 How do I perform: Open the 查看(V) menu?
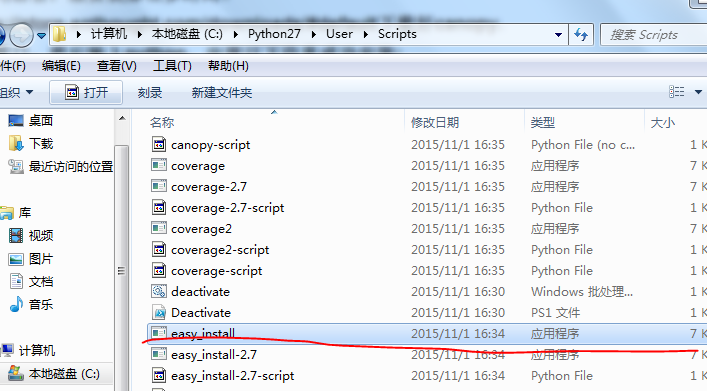116,66
